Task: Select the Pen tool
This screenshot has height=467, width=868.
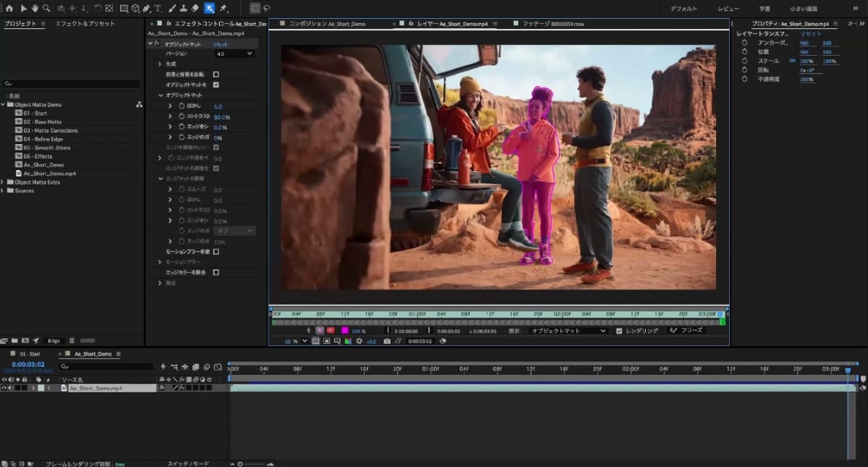Action: 147,9
